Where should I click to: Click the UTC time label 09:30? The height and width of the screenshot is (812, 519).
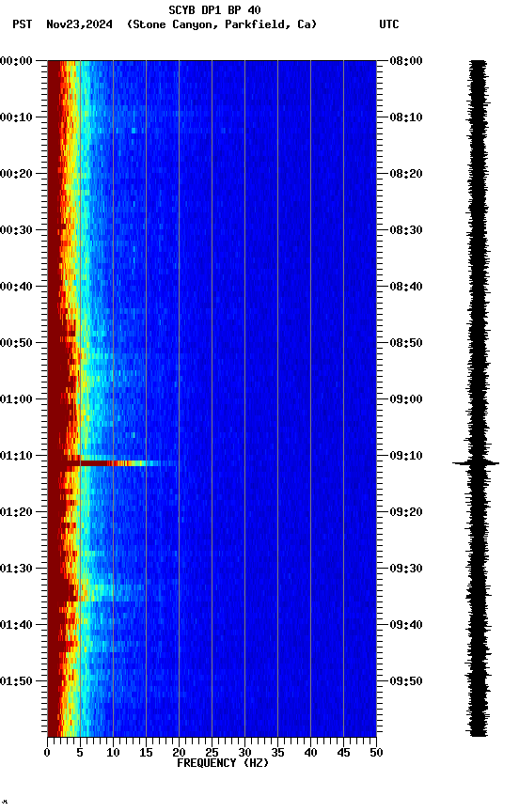(406, 570)
